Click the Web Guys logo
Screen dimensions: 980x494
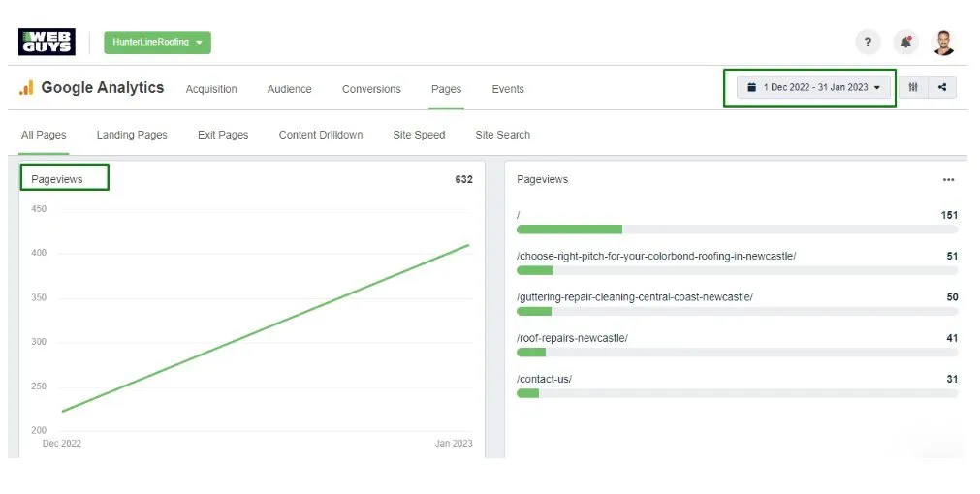click(47, 42)
